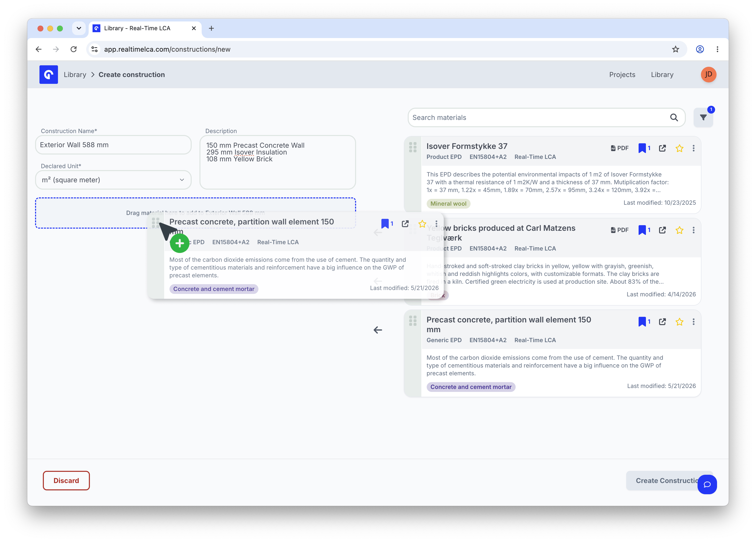Toggle favorite star on the Yellow bricks card
The width and height of the screenshot is (756, 542).
click(x=679, y=230)
